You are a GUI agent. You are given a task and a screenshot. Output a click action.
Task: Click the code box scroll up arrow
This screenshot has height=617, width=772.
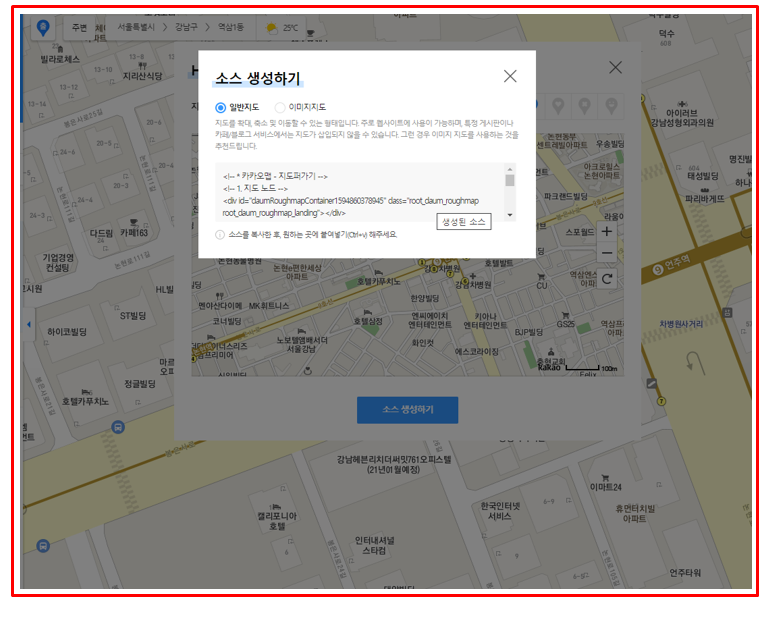click(x=510, y=169)
